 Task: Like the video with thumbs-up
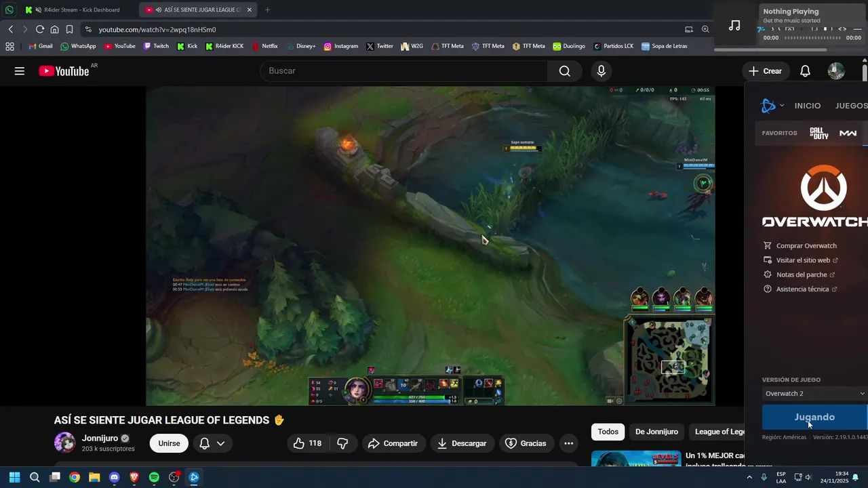coord(308,443)
